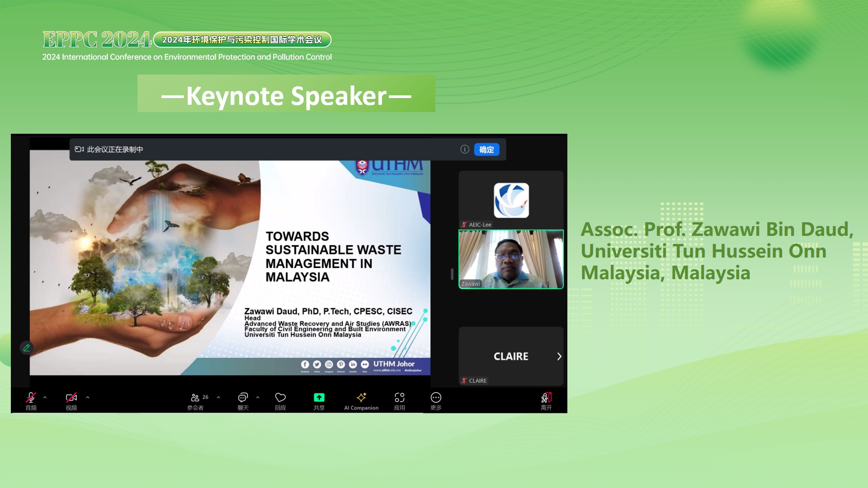Unmute the audio microphone button

(x=31, y=401)
